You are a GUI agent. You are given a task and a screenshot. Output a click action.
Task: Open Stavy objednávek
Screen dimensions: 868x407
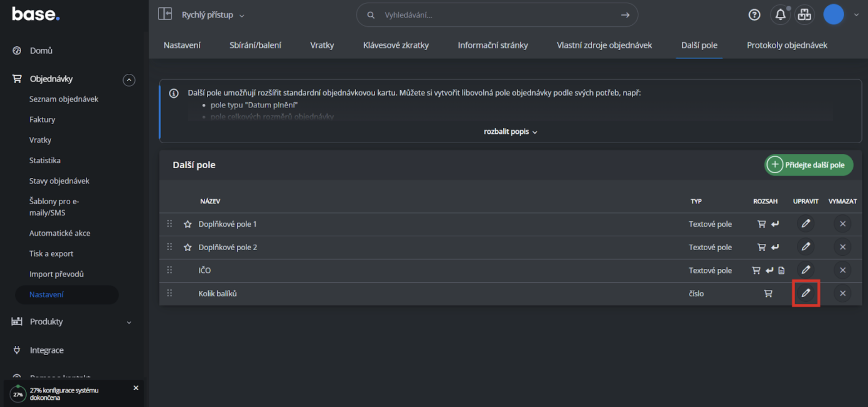click(x=59, y=181)
